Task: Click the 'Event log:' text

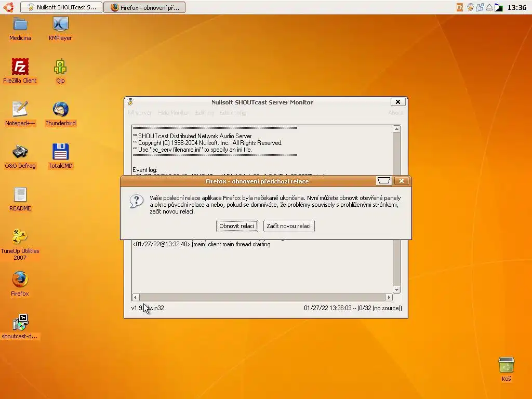Action: tap(145, 170)
